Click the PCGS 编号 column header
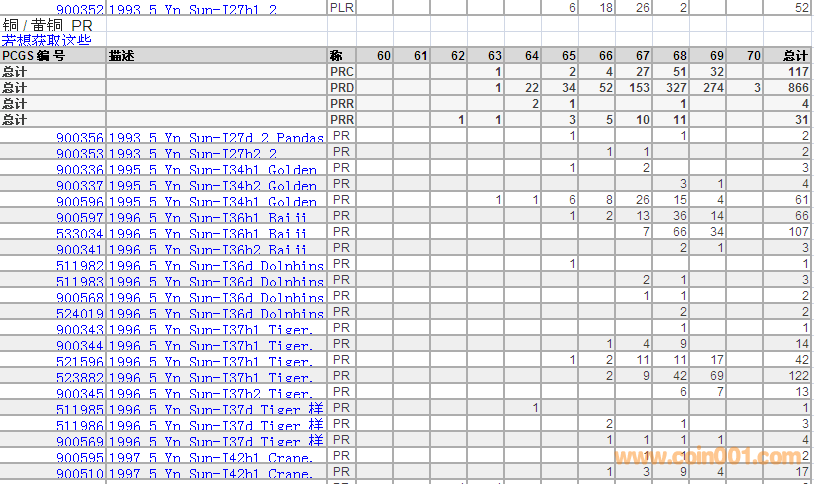This screenshot has width=814, height=484. [34, 56]
